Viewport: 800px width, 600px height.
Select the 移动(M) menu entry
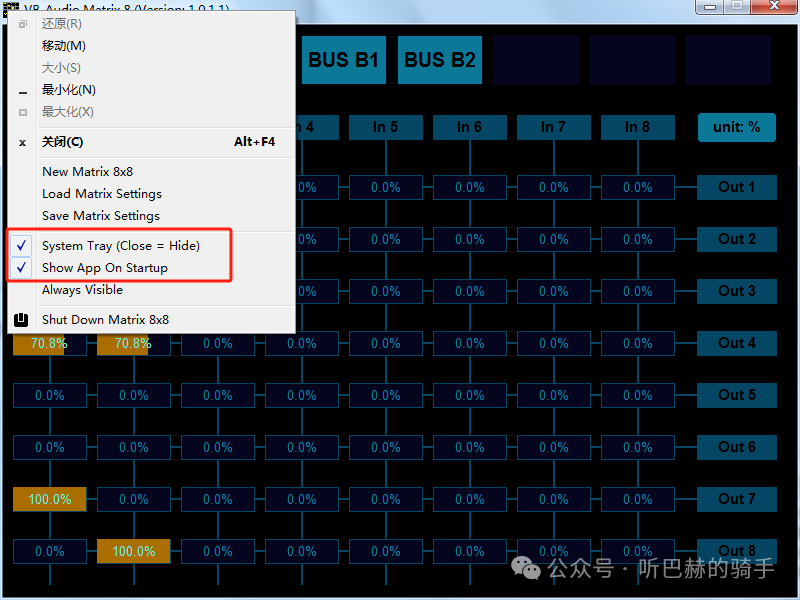[x=63, y=46]
